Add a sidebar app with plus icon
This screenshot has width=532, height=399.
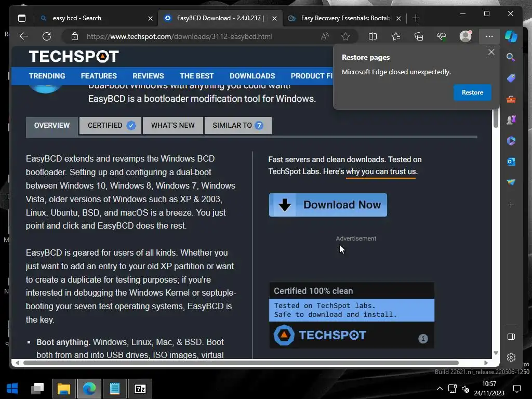point(511,205)
